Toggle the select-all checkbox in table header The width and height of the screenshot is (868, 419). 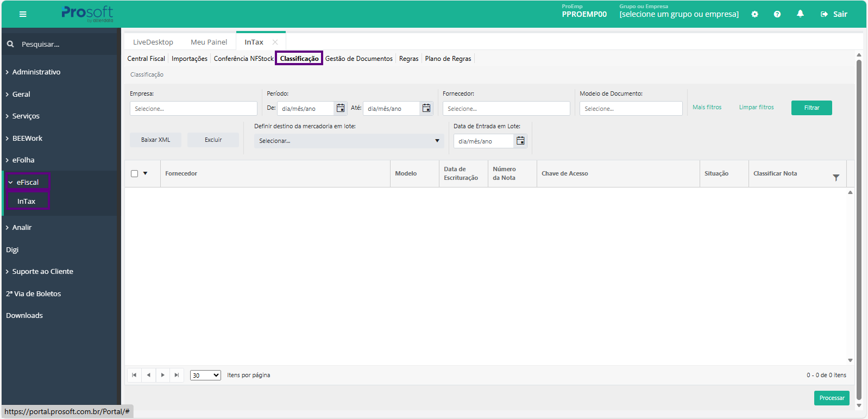135,174
